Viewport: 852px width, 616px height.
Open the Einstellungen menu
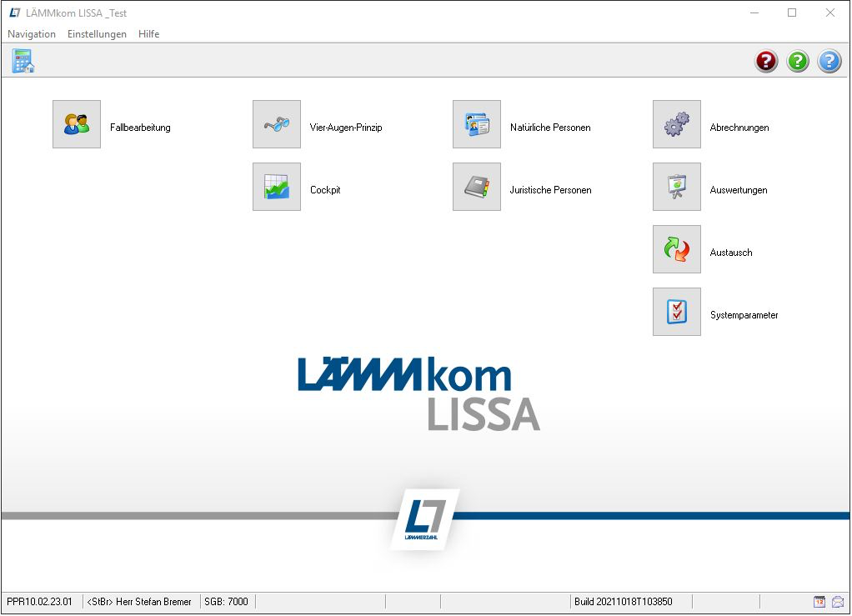coord(97,33)
